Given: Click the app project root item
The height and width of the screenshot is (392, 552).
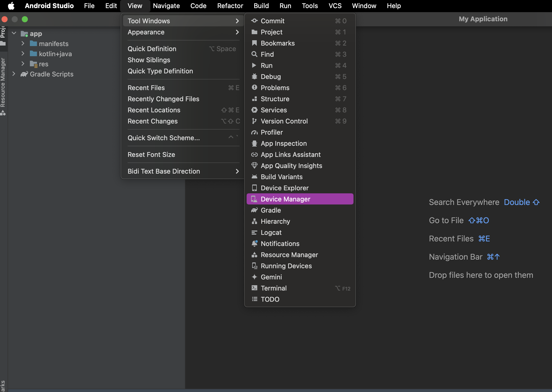Looking at the screenshot, I should [36, 33].
